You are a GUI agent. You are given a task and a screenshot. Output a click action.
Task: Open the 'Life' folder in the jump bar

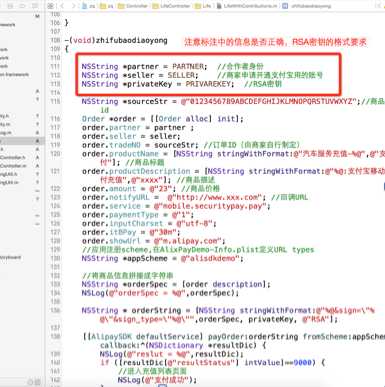[203, 6]
